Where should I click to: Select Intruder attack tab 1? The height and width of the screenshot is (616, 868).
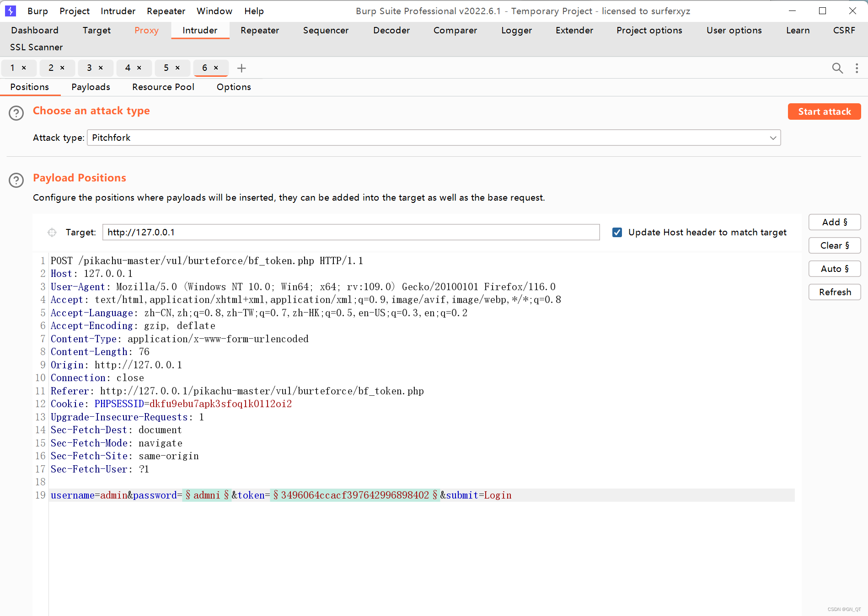[12, 68]
